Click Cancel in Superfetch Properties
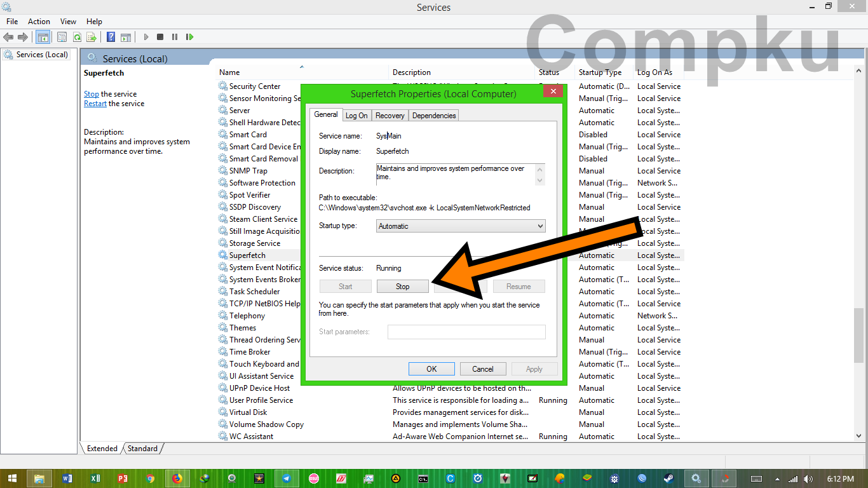 coord(483,369)
